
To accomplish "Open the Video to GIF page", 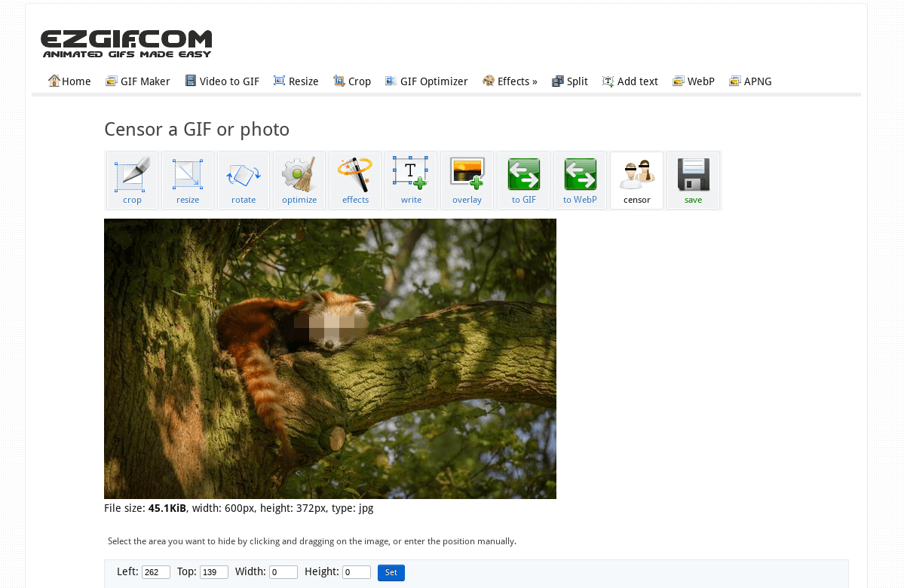I will tap(222, 81).
